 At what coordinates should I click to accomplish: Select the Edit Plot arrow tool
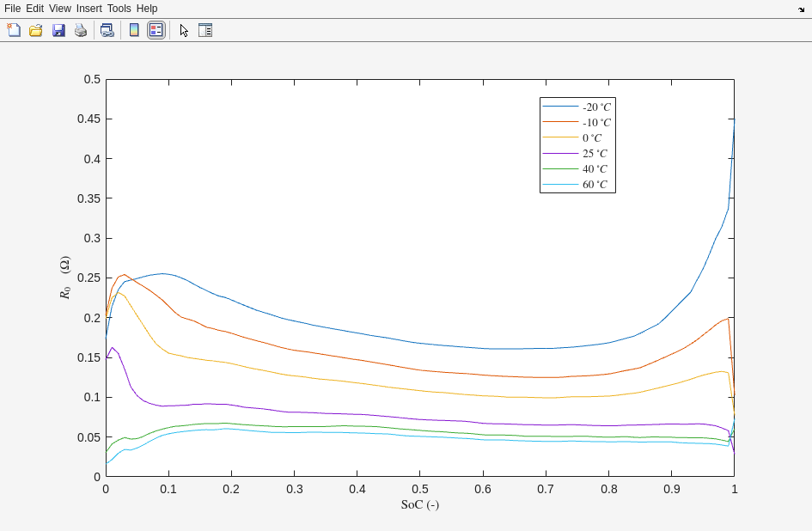coord(184,30)
